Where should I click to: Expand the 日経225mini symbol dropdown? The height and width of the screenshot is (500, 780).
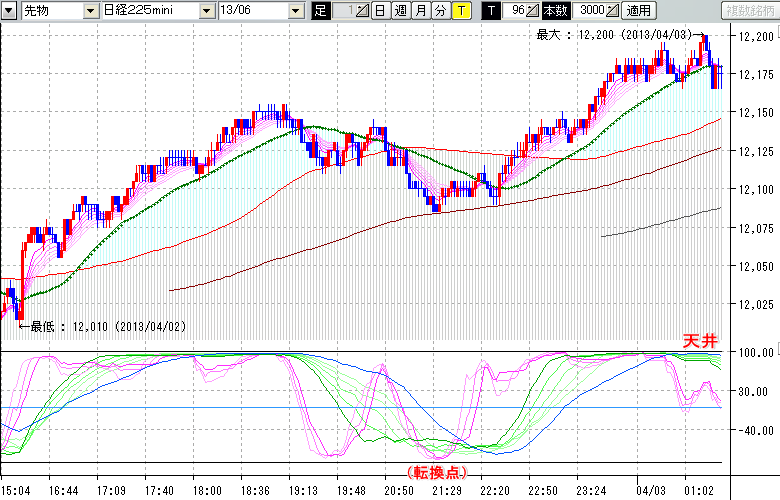click(207, 11)
